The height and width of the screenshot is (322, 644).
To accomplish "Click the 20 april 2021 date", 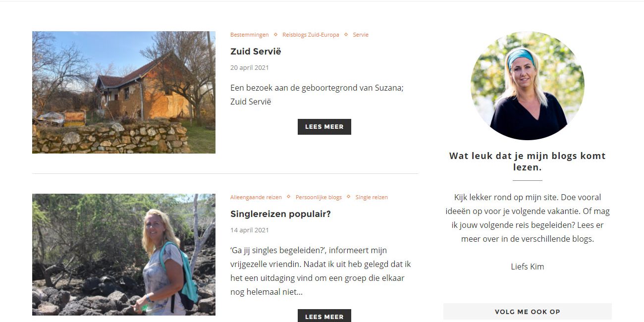I will 250,68.
